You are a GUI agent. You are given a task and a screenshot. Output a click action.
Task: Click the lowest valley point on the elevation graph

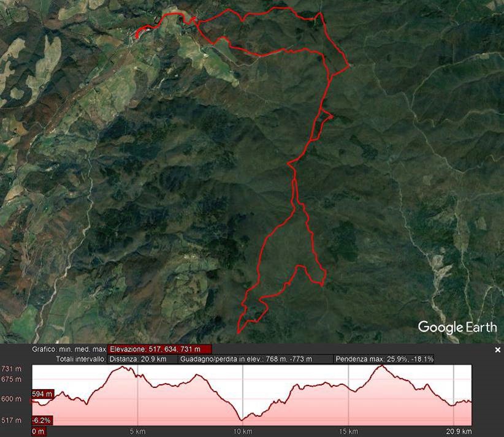[242, 420]
